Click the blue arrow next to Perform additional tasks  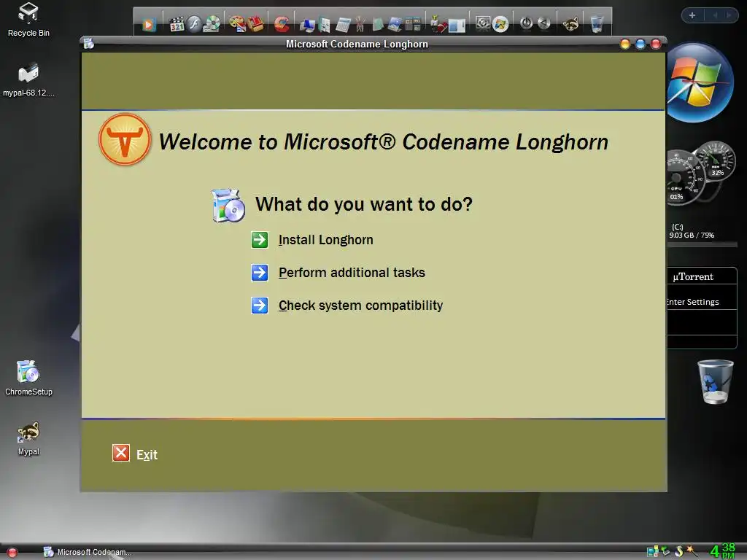pyautogui.click(x=260, y=273)
